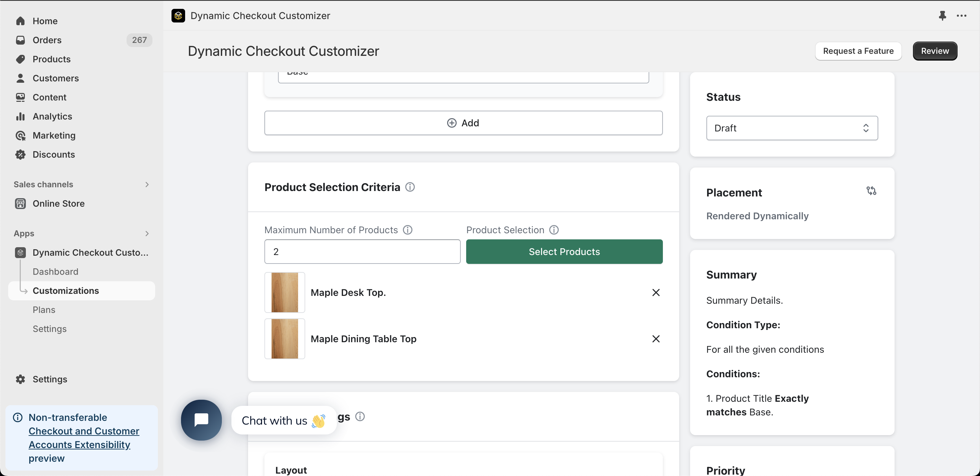This screenshot has width=980, height=476.
Task: Click the 267 orders count badge
Action: coord(139,40)
